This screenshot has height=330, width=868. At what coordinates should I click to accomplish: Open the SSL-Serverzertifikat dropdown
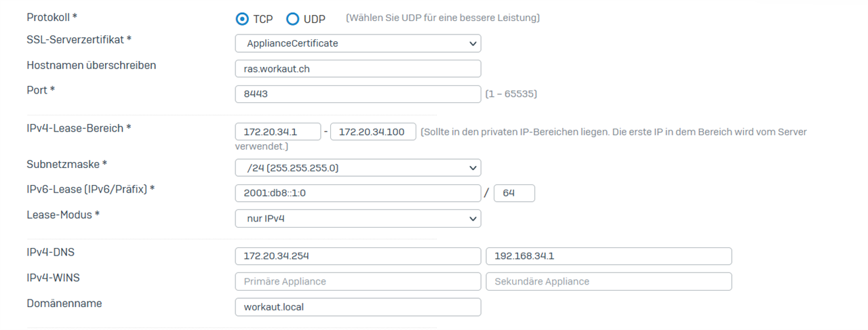358,43
